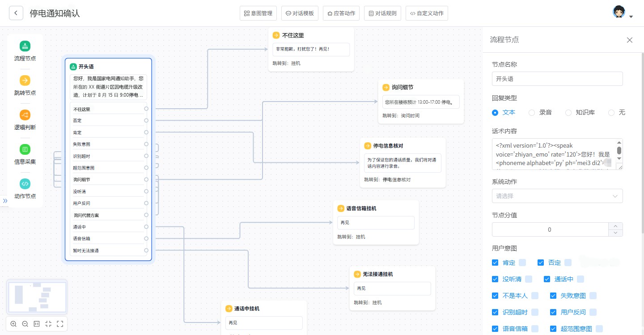Select the 录音 reply type
This screenshot has width=644, height=335.
pyautogui.click(x=532, y=113)
